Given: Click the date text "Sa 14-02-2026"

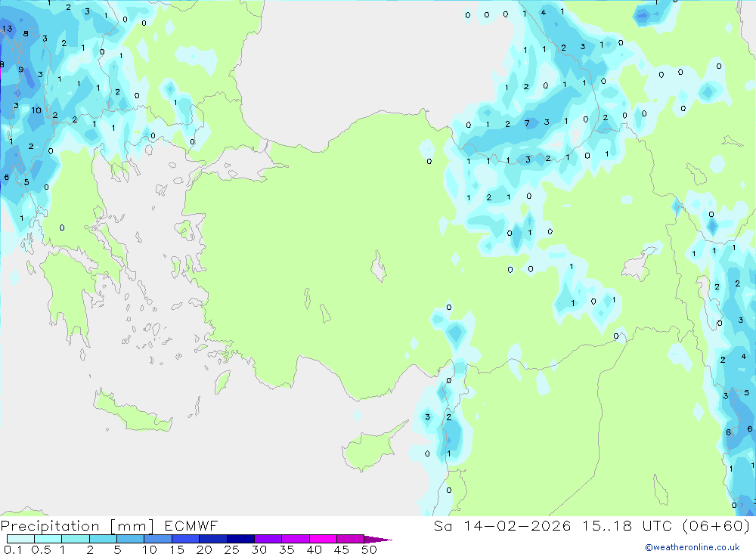Looking at the screenshot, I should [x=502, y=525].
